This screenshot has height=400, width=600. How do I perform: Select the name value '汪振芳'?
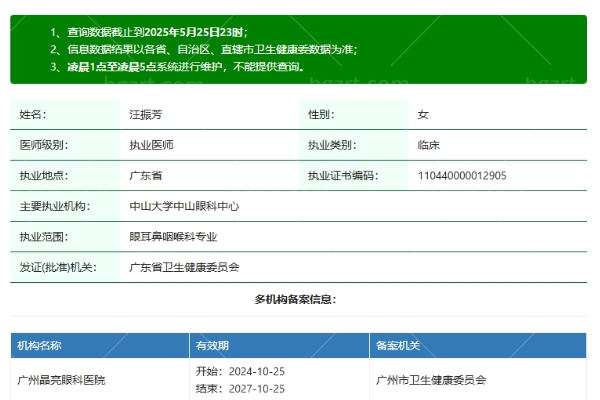pos(146,114)
